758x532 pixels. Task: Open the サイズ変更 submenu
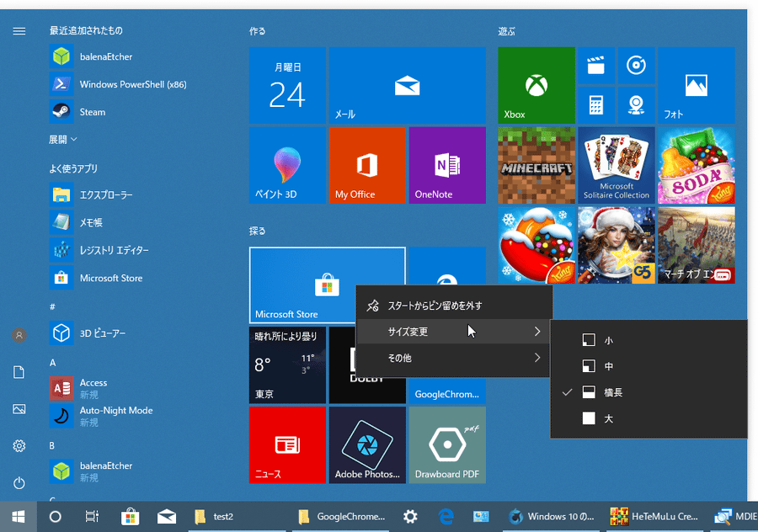pos(453,332)
